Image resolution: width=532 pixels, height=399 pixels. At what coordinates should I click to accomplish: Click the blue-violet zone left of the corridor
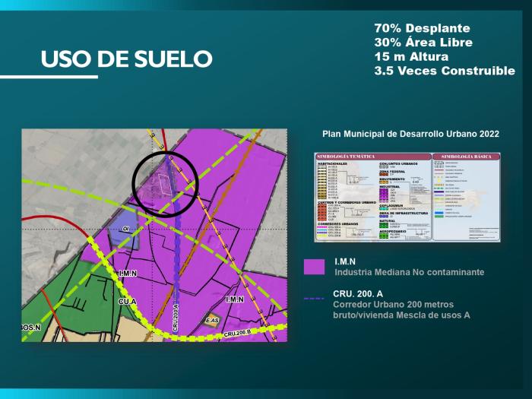[x=123, y=233]
